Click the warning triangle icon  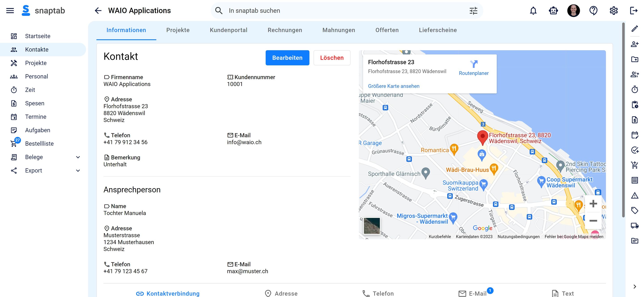pyautogui.click(x=635, y=195)
